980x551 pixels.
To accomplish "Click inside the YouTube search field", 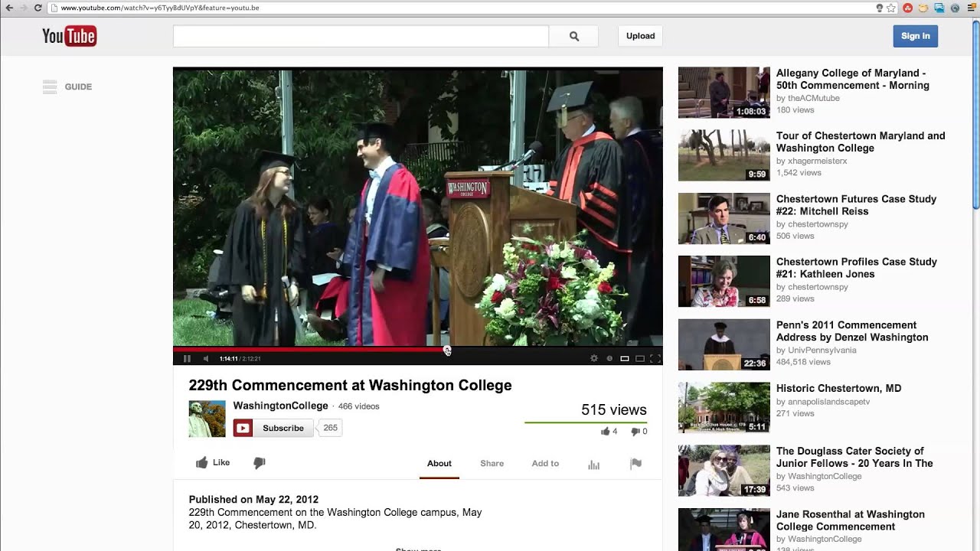I will click(361, 36).
